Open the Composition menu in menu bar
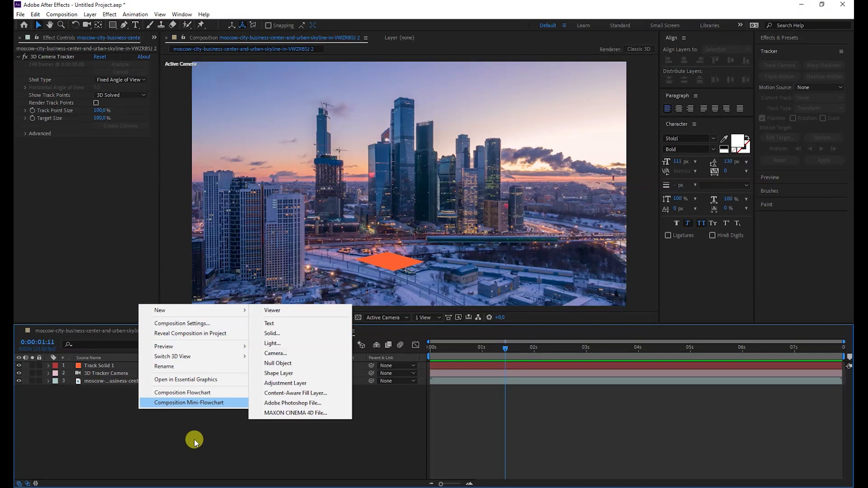This screenshot has width=868, height=488. tap(61, 14)
